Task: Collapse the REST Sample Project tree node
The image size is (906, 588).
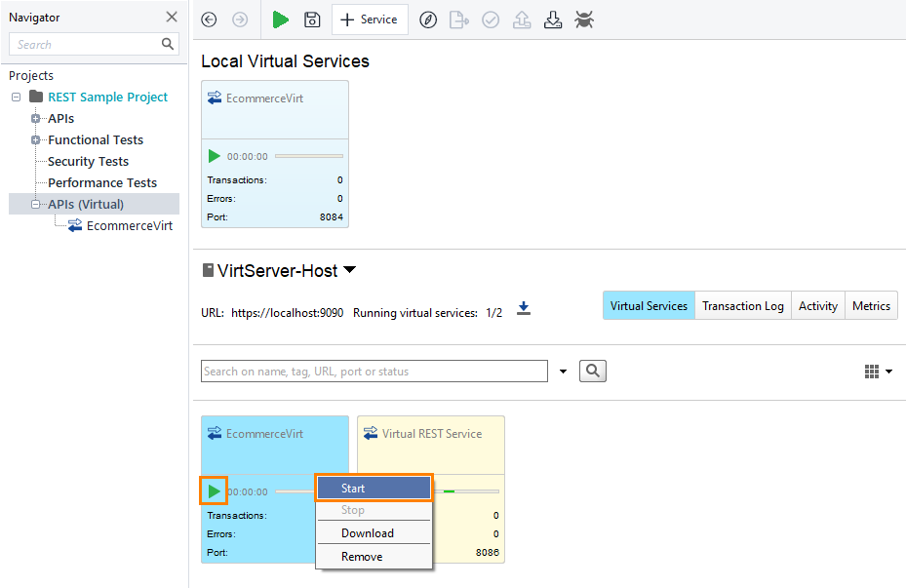Action: (15, 97)
